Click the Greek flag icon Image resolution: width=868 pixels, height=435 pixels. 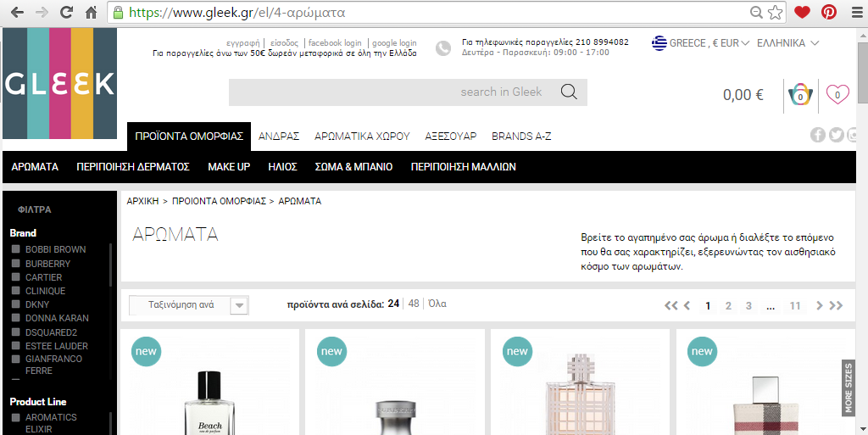pyautogui.click(x=659, y=43)
